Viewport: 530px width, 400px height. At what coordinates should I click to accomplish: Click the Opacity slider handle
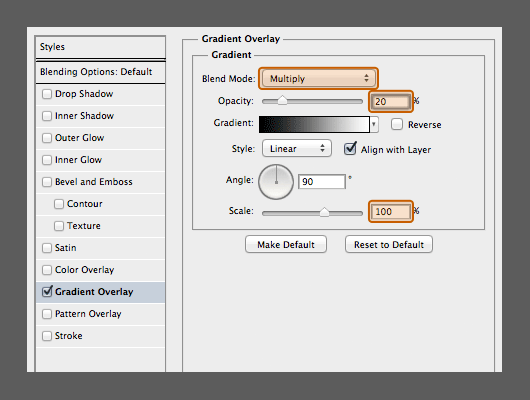point(282,101)
